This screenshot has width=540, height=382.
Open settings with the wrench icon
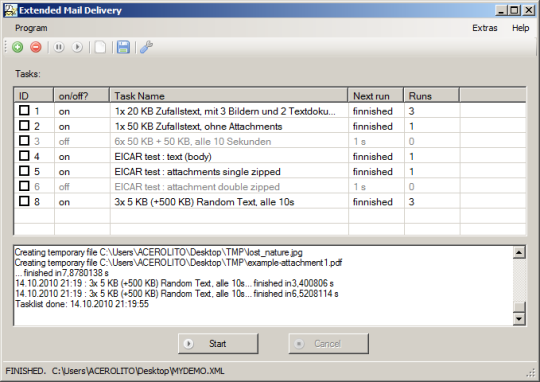coord(146,47)
